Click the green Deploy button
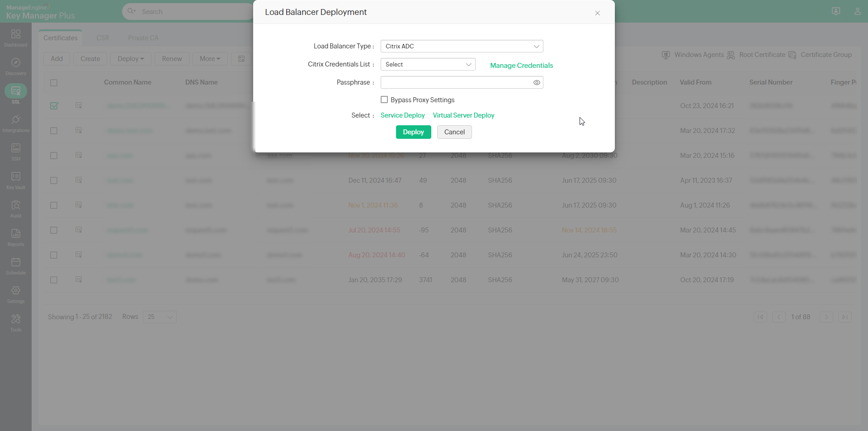 pos(414,132)
